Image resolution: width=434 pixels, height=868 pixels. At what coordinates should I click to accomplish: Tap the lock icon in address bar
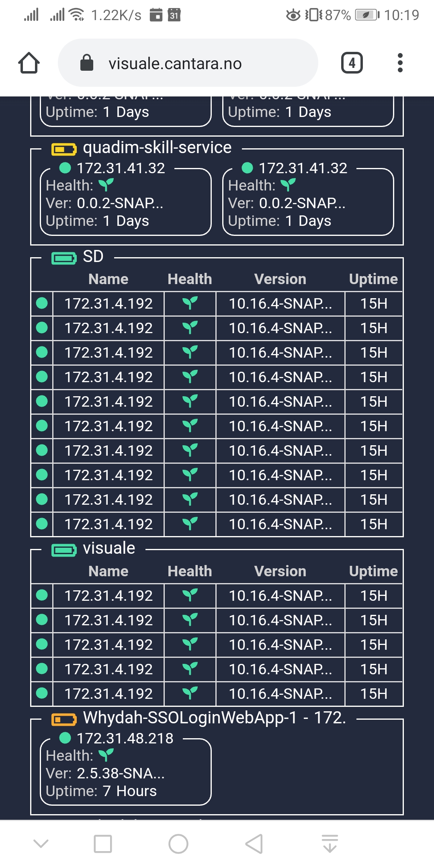click(87, 63)
